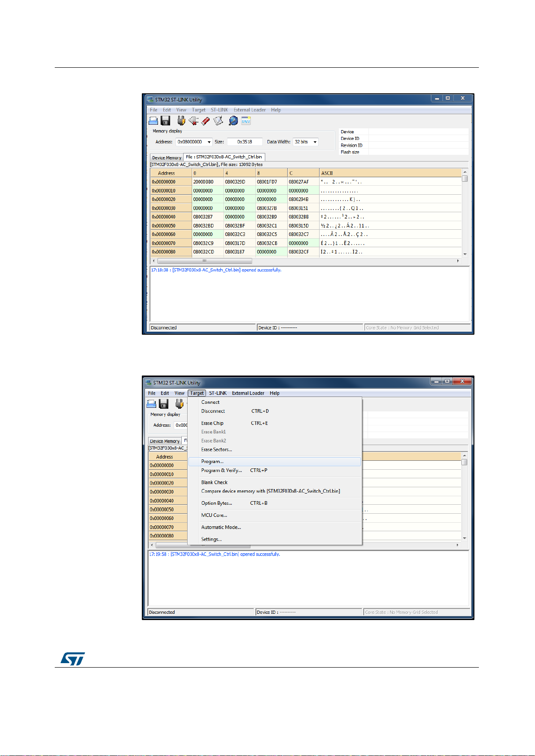
Task: Select File : STM32F030x8-AC_Switch_Ctrl.bin tab
Action: click(224, 157)
